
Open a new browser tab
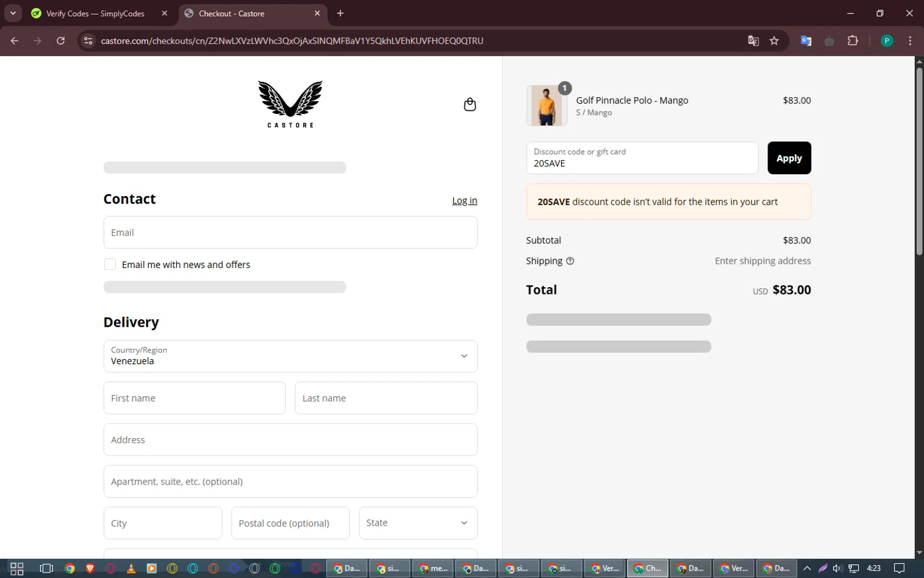[340, 14]
